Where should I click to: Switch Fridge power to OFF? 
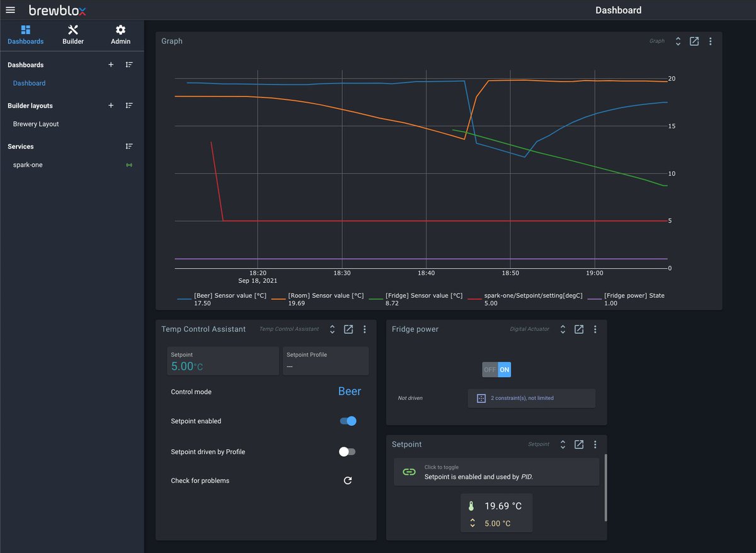point(490,370)
